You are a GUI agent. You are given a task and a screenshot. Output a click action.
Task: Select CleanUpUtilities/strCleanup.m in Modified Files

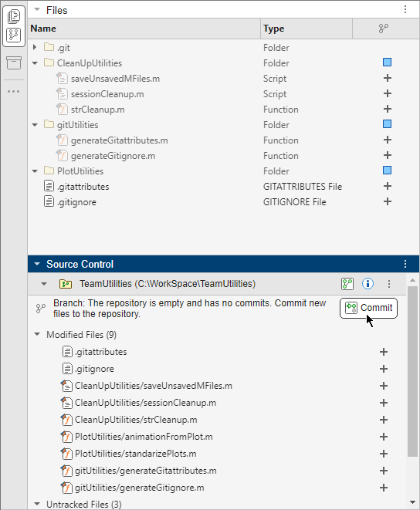coord(136,420)
